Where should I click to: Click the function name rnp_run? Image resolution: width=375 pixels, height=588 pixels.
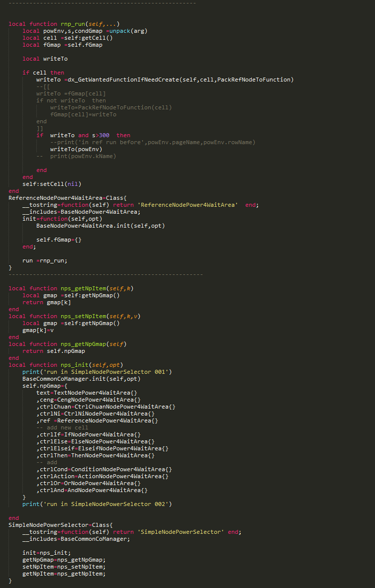coord(73,24)
